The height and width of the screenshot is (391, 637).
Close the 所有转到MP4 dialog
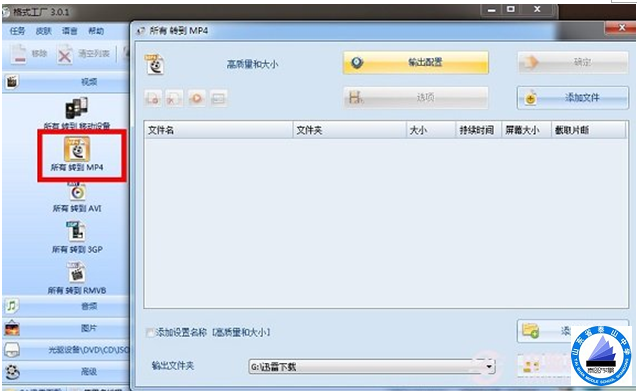click(x=621, y=28)
